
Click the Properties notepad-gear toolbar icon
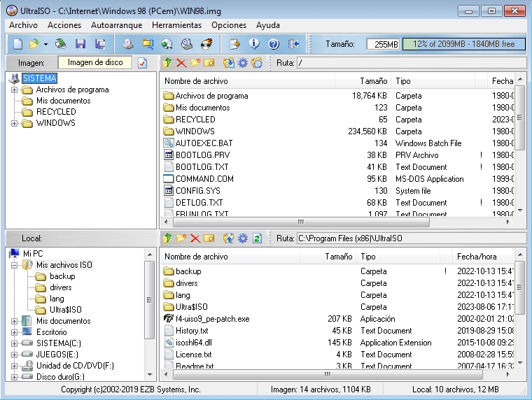point(234,44)
